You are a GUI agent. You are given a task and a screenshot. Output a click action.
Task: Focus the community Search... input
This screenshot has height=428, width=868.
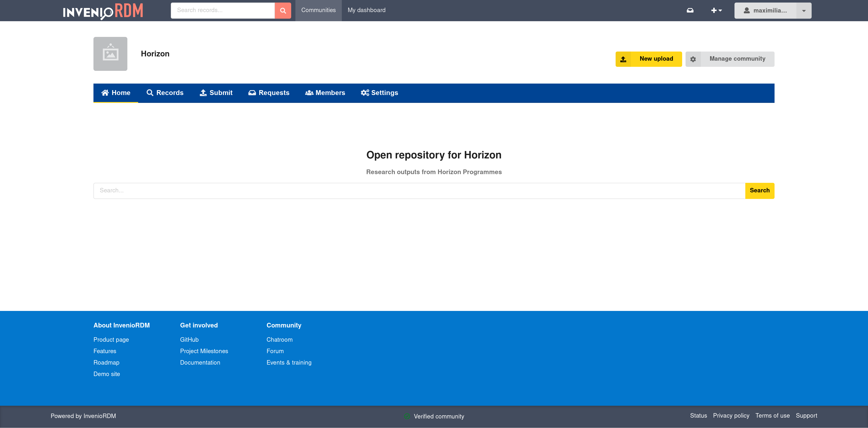[x=419, y=190]
